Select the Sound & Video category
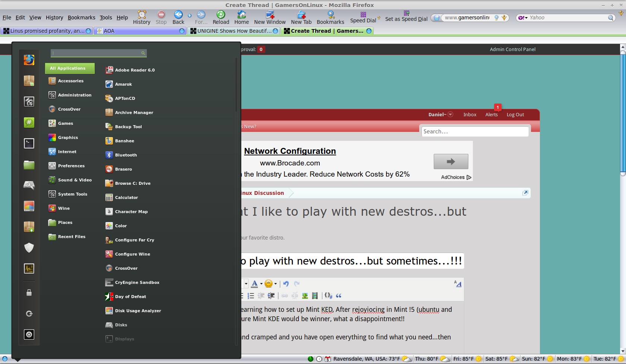The height and width of the screenshot is (364, 626). click(x=70, y=180)
